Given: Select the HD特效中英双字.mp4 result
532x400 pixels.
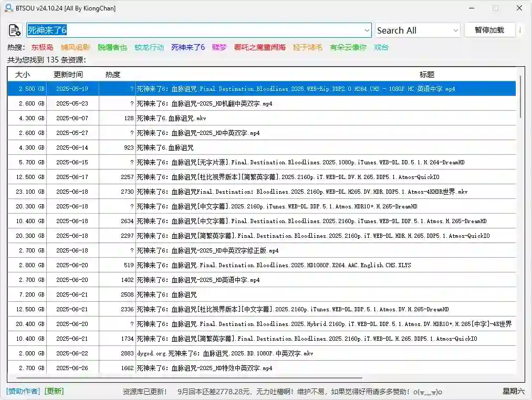Looking at the screenshot, I should (262, 368).
